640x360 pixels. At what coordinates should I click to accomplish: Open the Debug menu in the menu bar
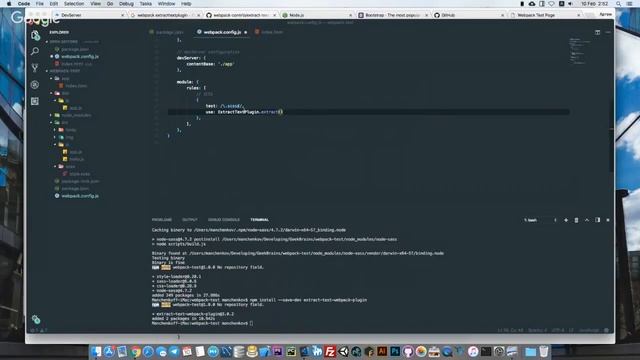pyautogui.click(x=126, y=4)
